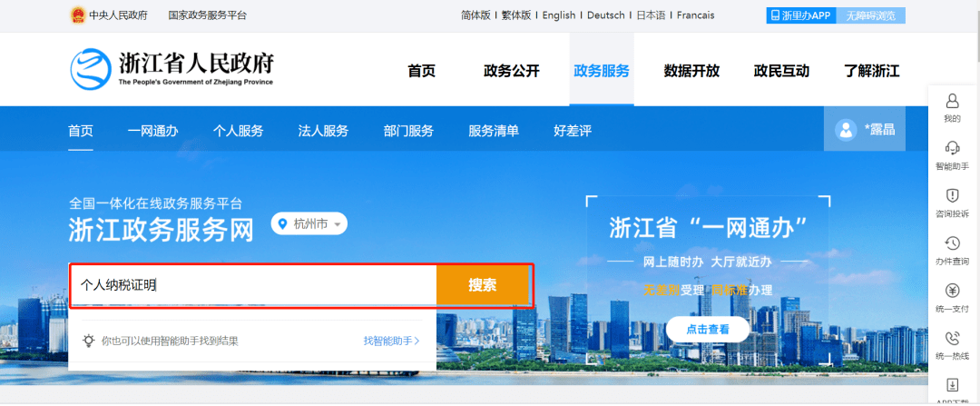Click the *露晶 user name
980x406 pixels.
879,130
